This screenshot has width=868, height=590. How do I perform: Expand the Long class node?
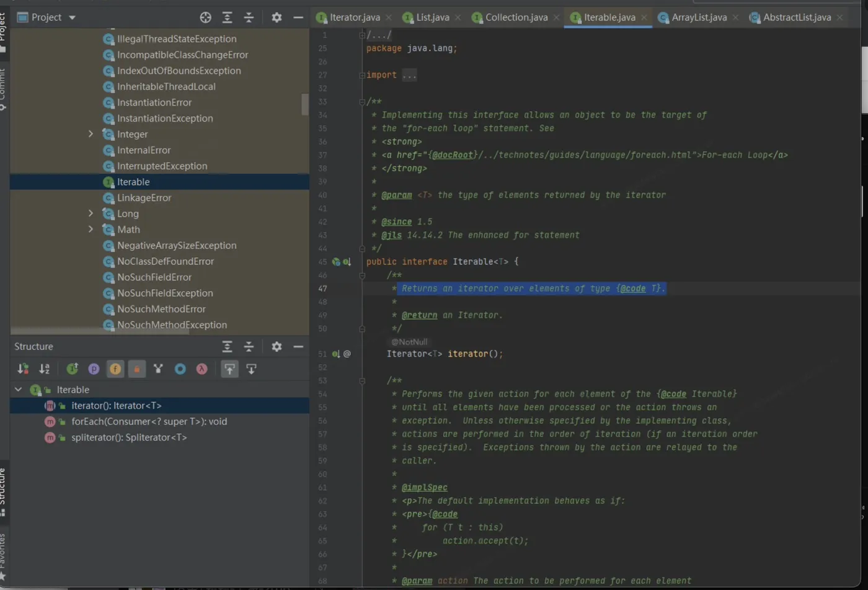click(91, 213)
